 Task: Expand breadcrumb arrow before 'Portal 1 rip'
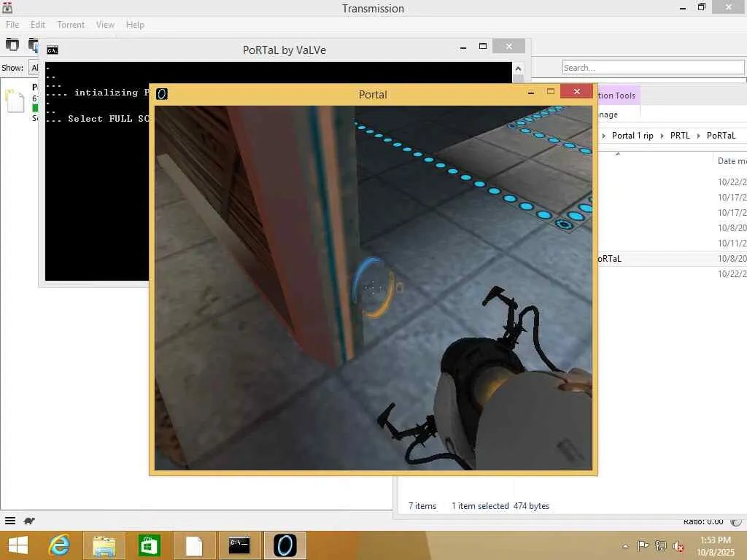coord(604,136)
